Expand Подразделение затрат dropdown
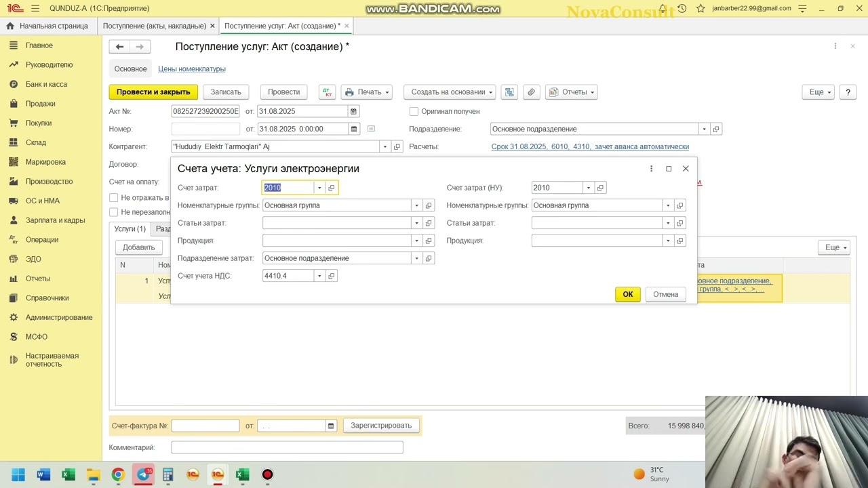868x488 pixels. (416, 258)
